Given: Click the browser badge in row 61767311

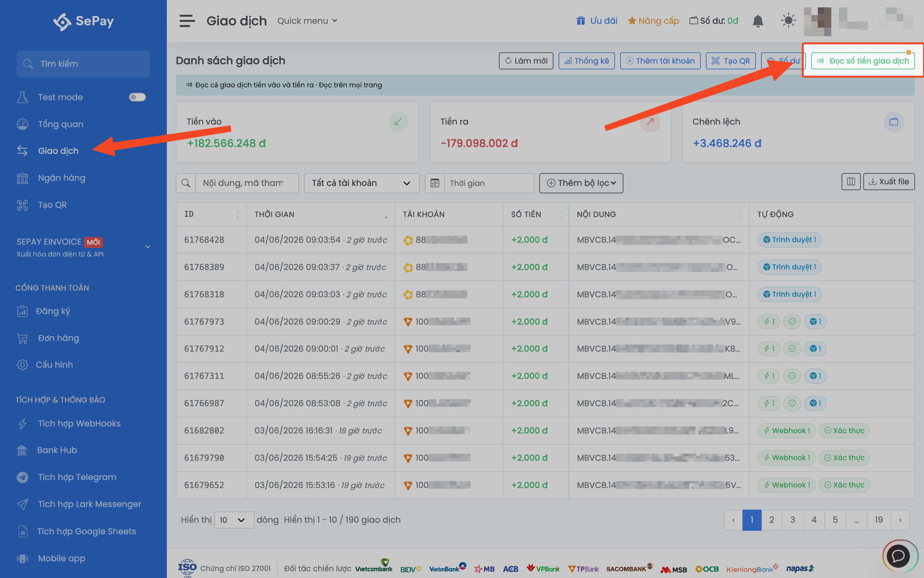Looking at the screenshot, I should tap(815, 376).
